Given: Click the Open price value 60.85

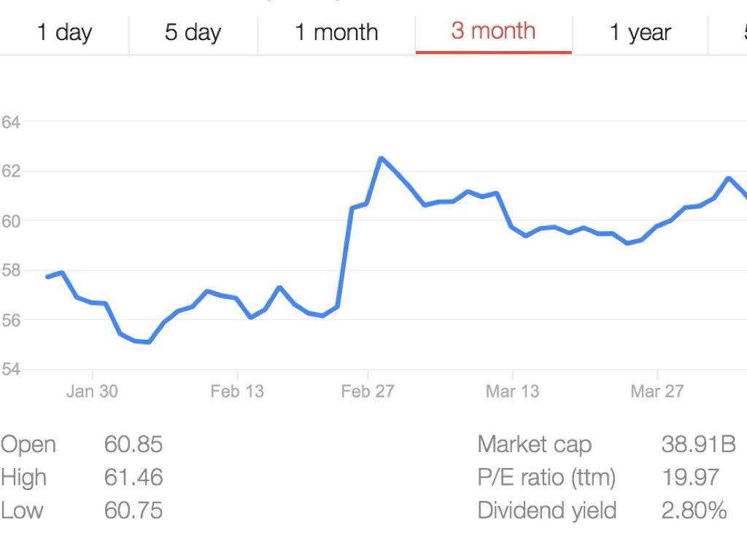Looking at the screenshot, I should coord(133,444).
